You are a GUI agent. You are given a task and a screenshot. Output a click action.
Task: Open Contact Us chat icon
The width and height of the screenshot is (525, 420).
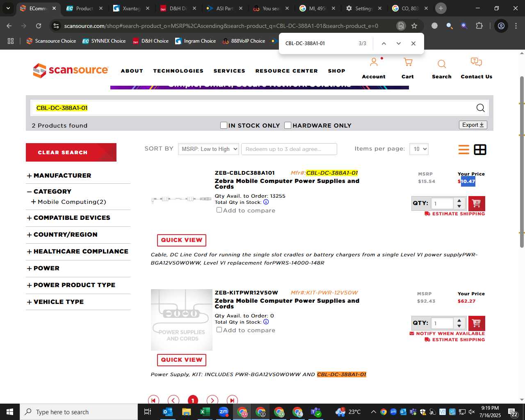[476, 62]
